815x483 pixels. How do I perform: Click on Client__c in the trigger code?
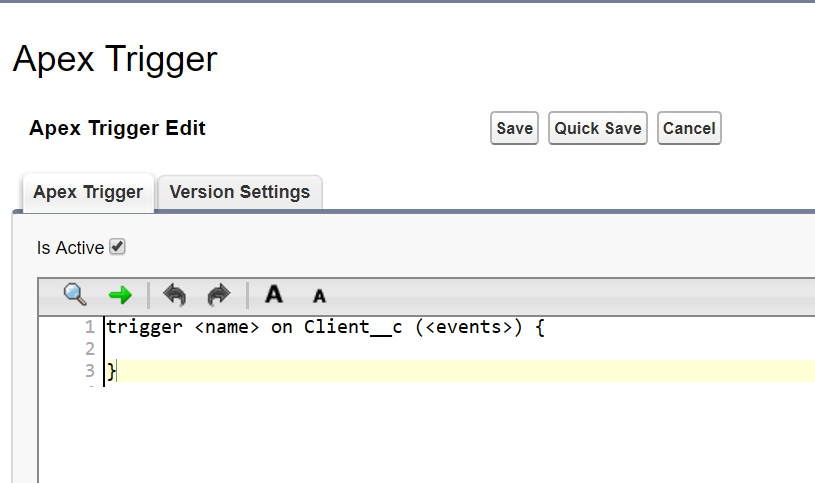[x=352, y=327]
